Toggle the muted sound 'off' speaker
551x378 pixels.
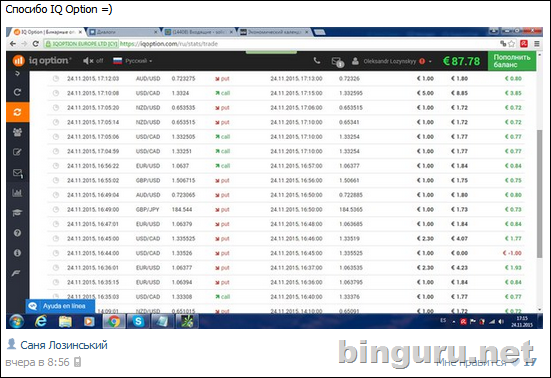(93, 61)
